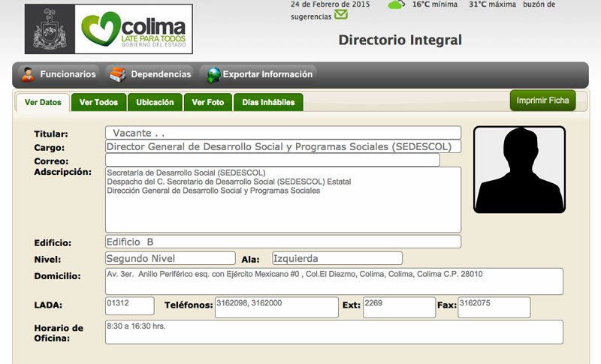
Task: Click the Exportar Información globe icon
Action: [x=213, y=75]
